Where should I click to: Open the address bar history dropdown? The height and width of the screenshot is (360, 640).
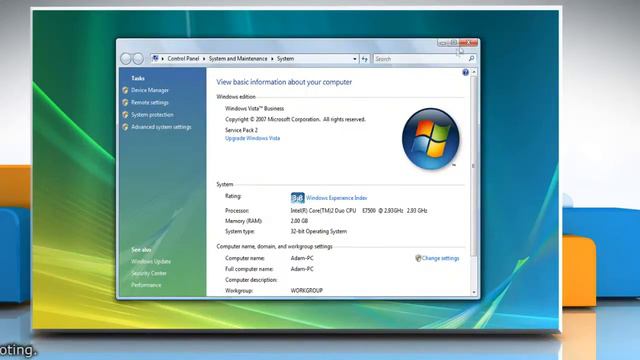[354, 59]
